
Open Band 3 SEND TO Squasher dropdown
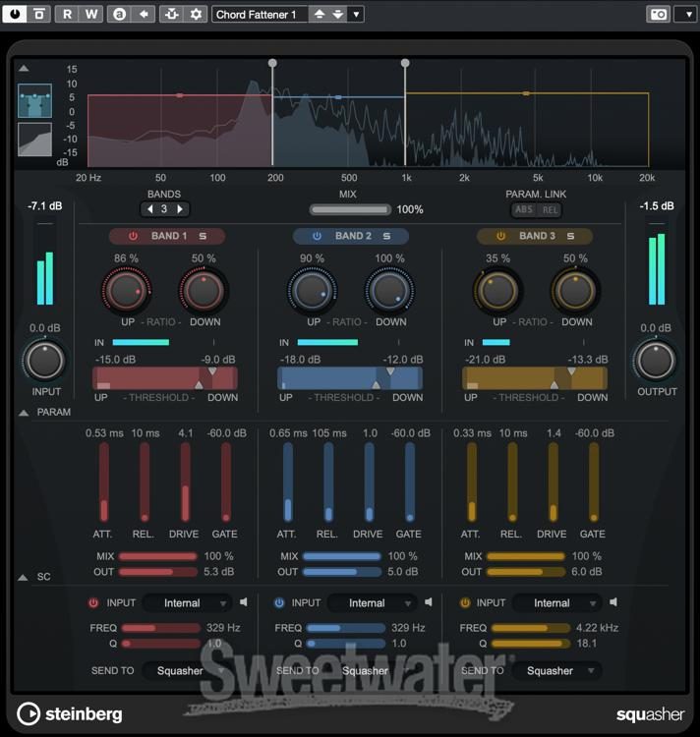556,671
